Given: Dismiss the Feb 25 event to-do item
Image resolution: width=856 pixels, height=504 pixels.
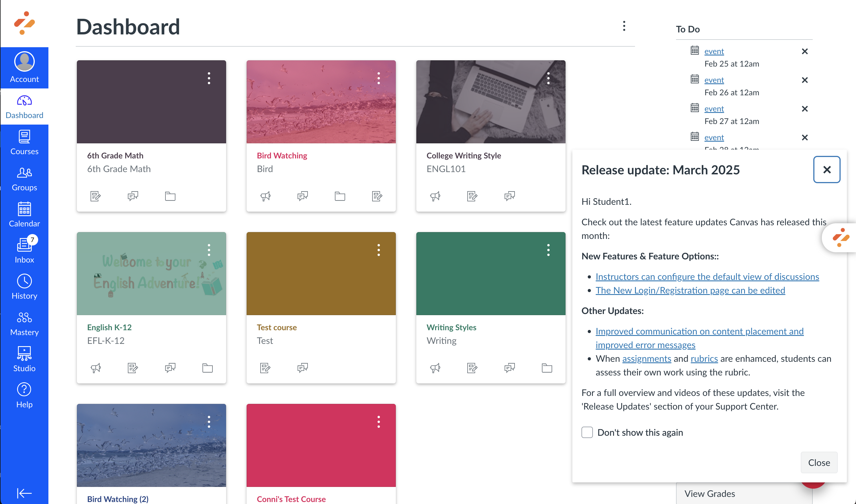Looking at the screenshot, I should tap(804, 51).
